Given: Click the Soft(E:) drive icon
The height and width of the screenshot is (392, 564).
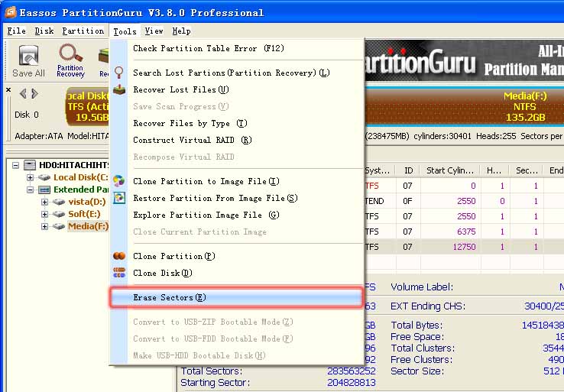Looking at the screenshot, I should tap(59, 214).
